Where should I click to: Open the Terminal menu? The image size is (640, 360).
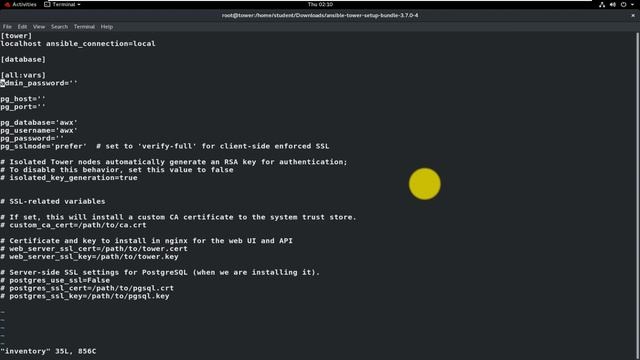(x=84, y=27)
